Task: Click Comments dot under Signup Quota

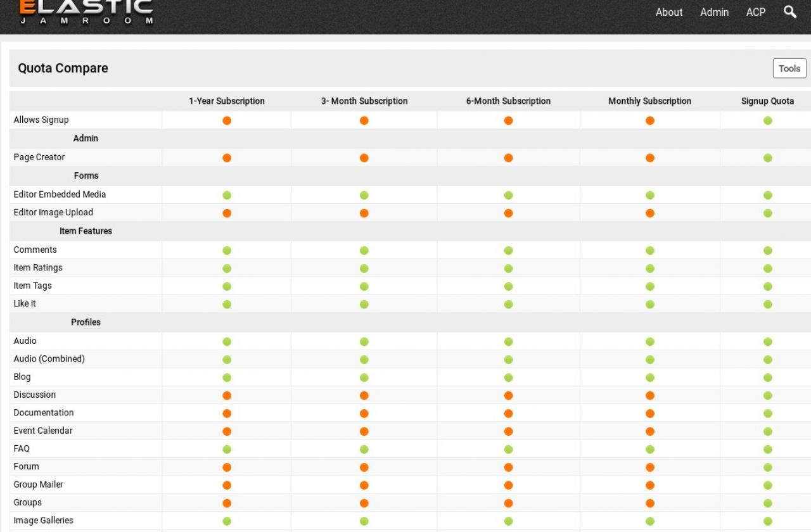Action: click(767, 250)
